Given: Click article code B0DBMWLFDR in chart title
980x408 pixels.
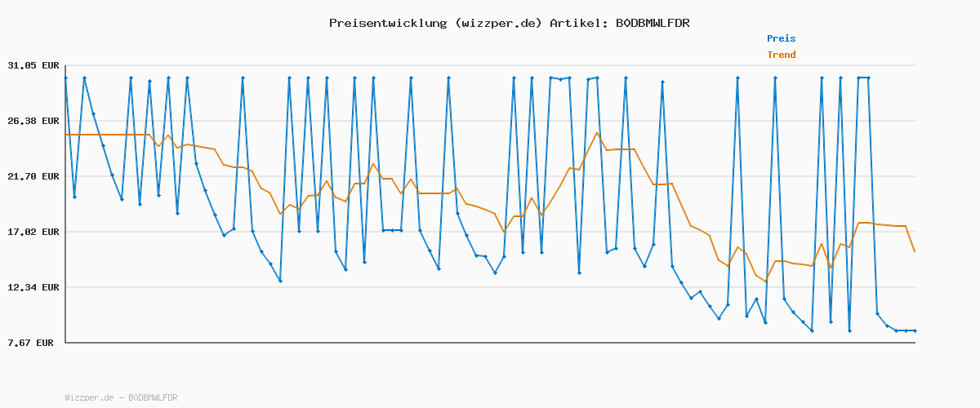Looking at the screenshot, I should point(653,23).
